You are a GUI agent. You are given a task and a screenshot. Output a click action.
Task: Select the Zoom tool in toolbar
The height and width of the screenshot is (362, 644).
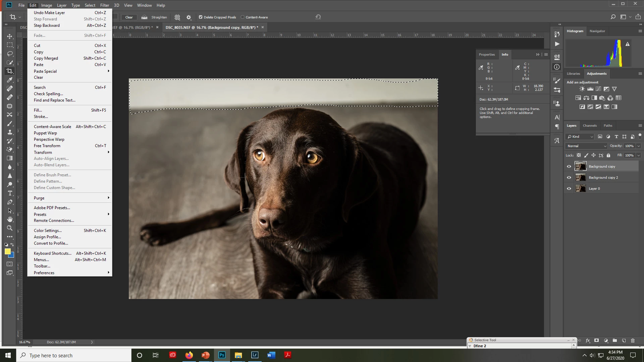tap(10, 228)
